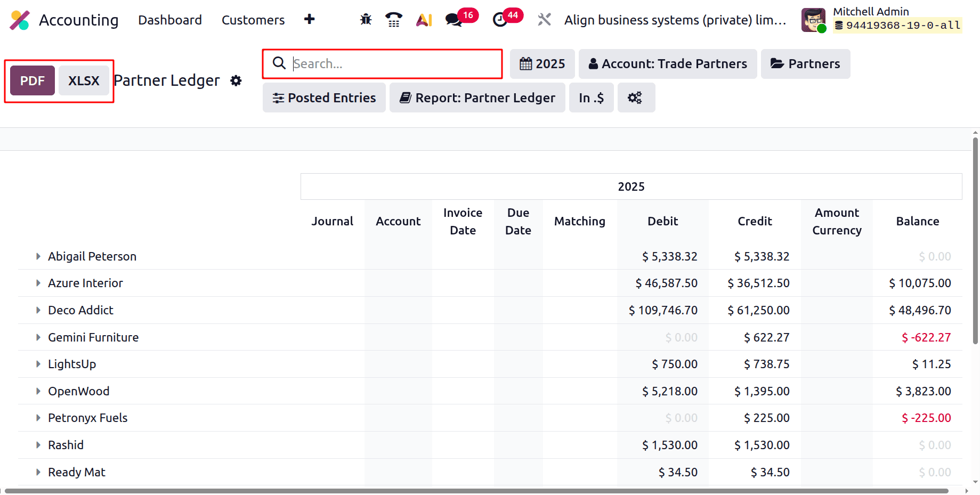The width and height of the screenshot is (980, 495).
Task: Open Report: Partner Ledger variant selector
Action: pos(477,98)
